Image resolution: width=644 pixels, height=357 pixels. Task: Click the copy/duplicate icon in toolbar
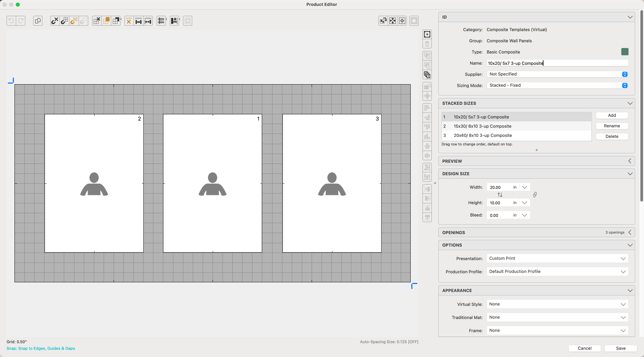pos(38,21)
